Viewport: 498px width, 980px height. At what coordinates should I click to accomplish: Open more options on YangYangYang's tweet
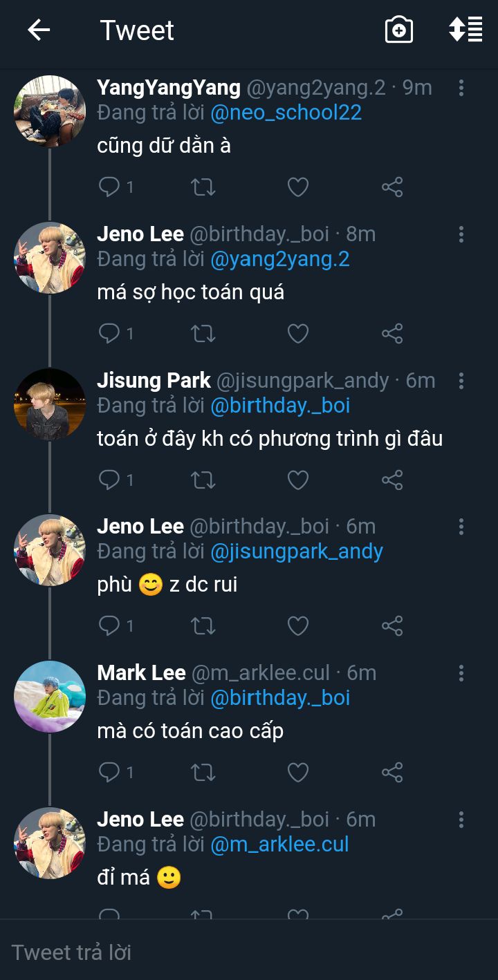(461, 88)
